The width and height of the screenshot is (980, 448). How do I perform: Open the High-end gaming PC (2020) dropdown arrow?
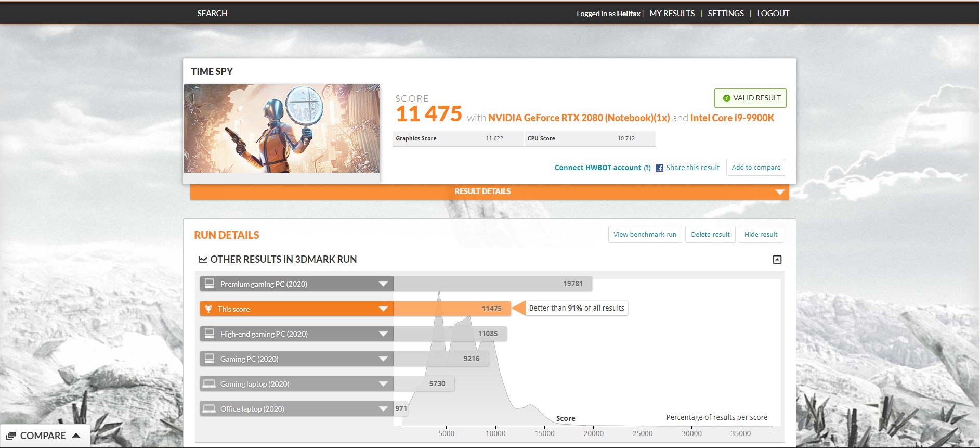383,334
